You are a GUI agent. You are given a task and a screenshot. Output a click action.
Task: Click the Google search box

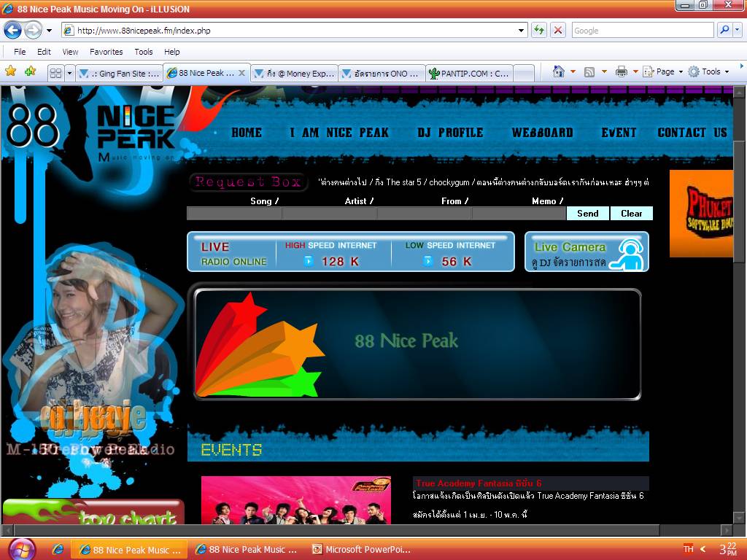[642, 31]
